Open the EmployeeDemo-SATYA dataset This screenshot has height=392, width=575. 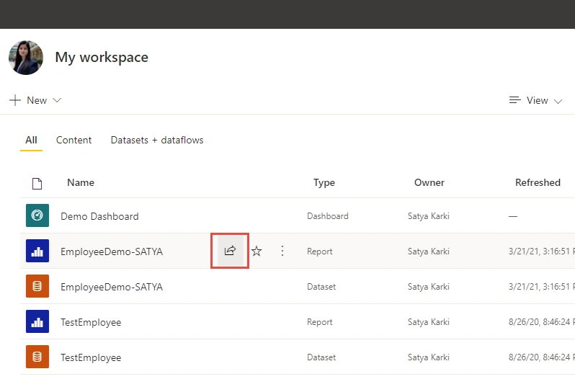pyautogui.click(x=112, y=287)
